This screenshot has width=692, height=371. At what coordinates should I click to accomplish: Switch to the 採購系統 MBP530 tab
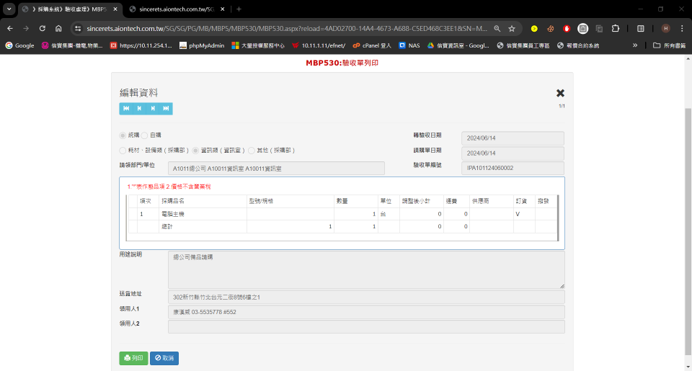point(70,9)
